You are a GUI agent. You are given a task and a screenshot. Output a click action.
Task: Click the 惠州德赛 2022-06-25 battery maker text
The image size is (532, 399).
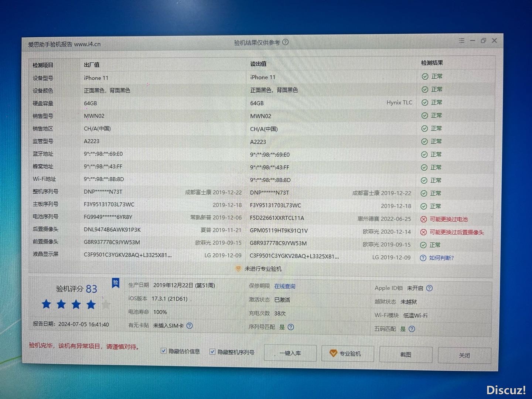384,219
